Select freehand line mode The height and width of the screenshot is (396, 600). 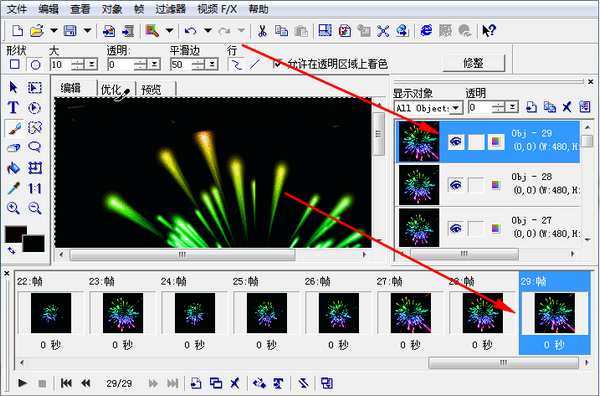tap(236, 64)
